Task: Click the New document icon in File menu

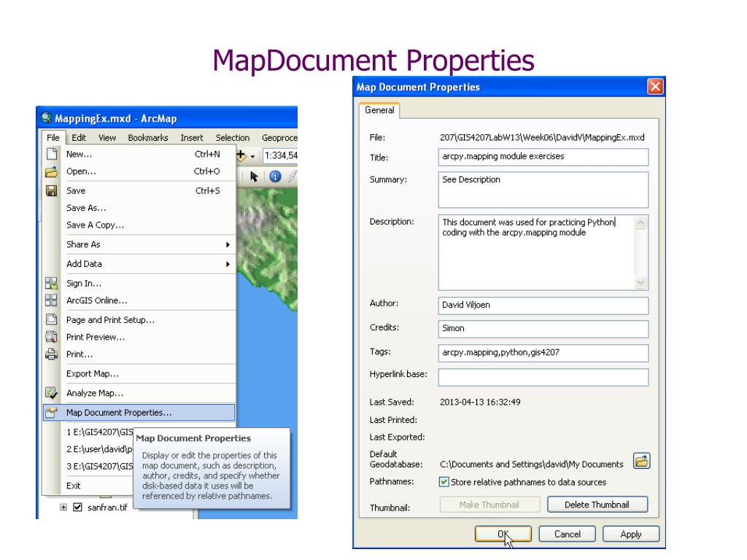Action: (52, 154)
